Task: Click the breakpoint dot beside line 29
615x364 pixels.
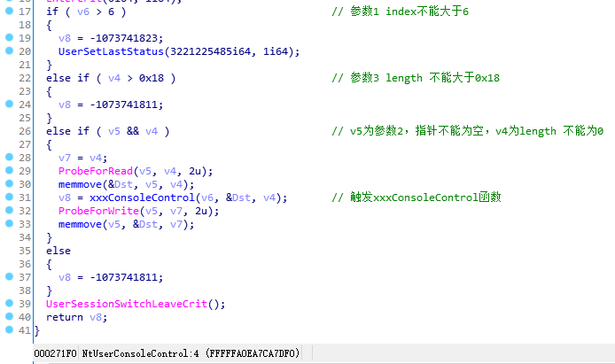Action: [10, 170]
